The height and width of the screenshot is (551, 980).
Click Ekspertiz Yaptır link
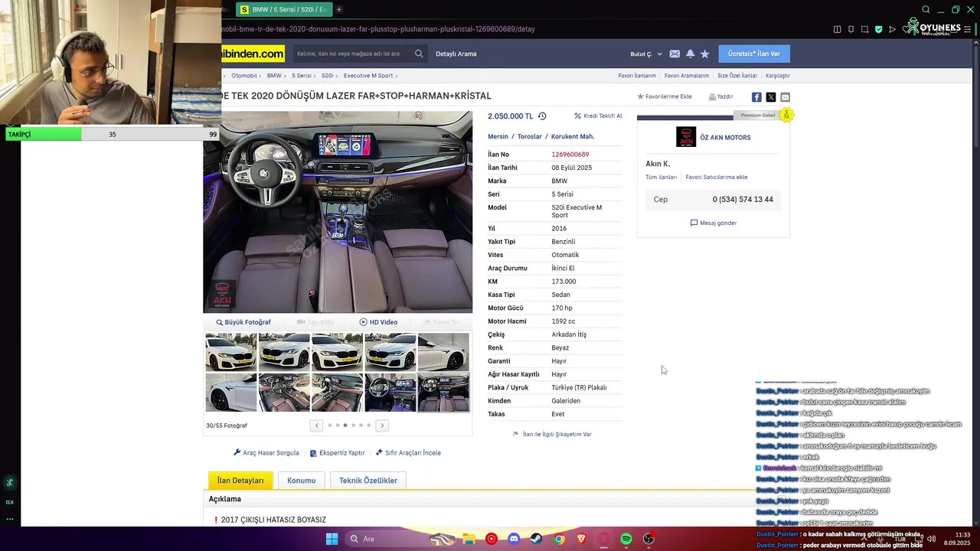click(x=338, y=453)
